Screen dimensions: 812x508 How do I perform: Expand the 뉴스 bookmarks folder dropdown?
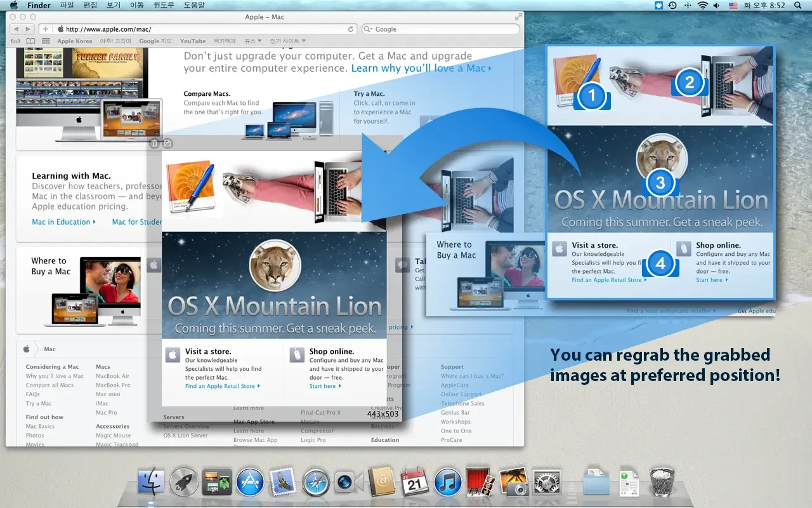[x=254, y=41]
